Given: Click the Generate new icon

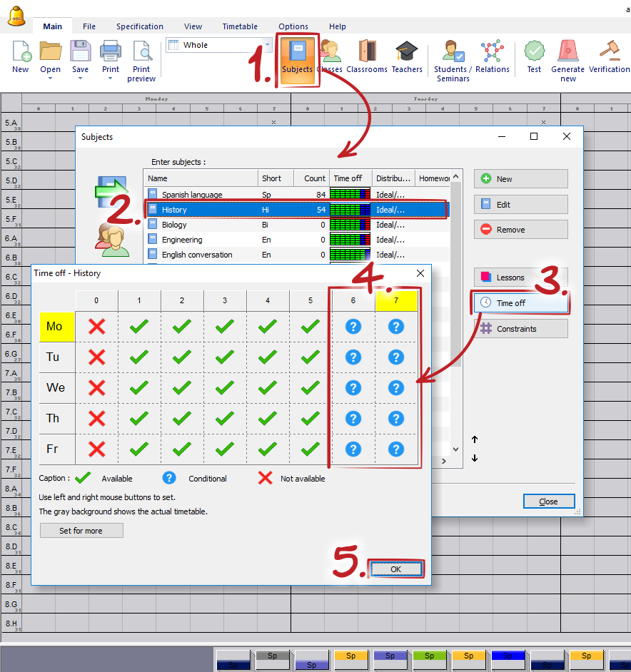Looking at the screenshot, I should [x=568, y=53].
